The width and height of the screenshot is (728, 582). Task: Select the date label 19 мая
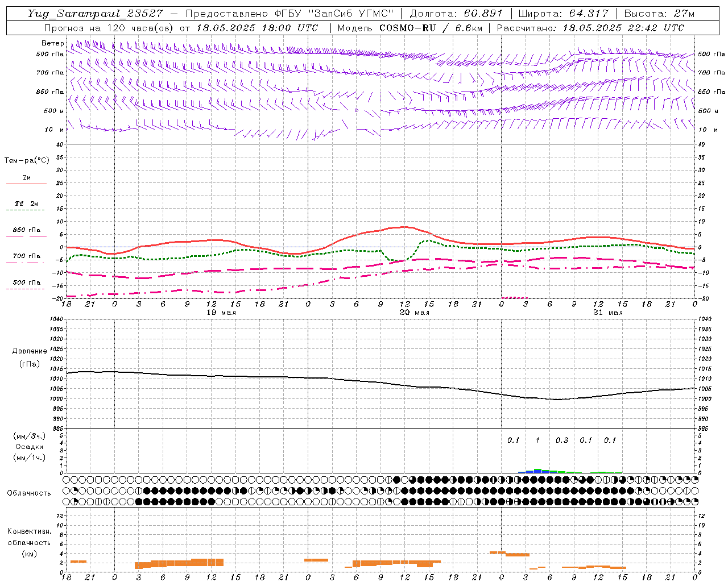pos(221,313)
